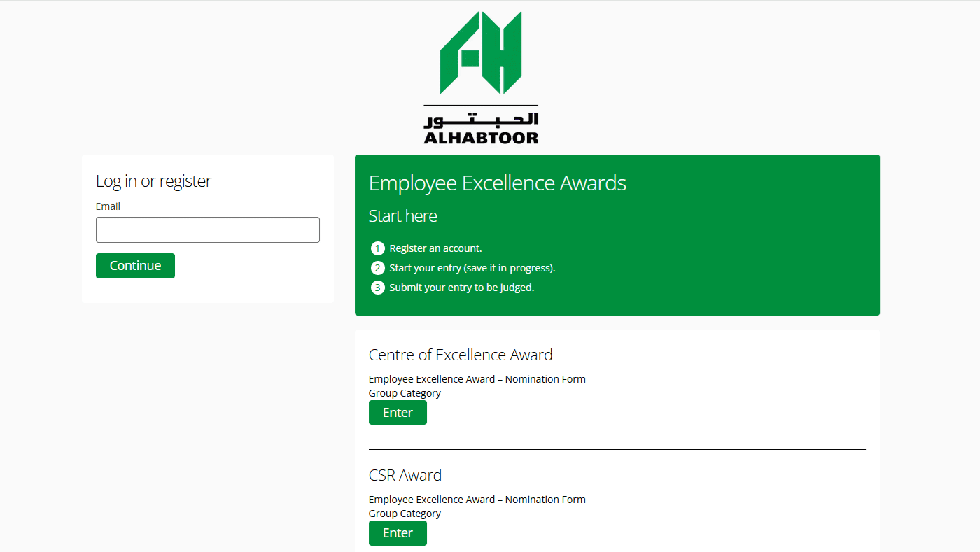This screenshot has height=552, width=980.
Task: Click 'Group Category' under Centre of Excellence Award
Action: [x=405, y=393]
